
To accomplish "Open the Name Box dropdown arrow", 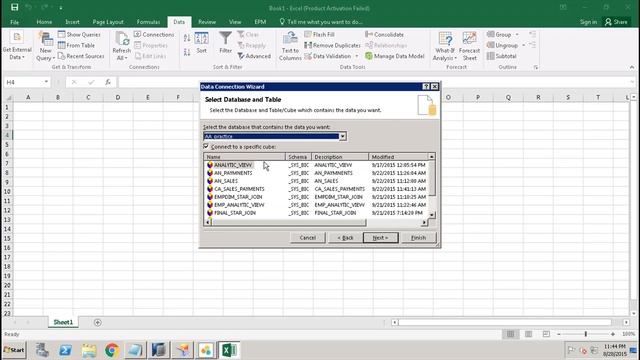I will pos(46,82).
